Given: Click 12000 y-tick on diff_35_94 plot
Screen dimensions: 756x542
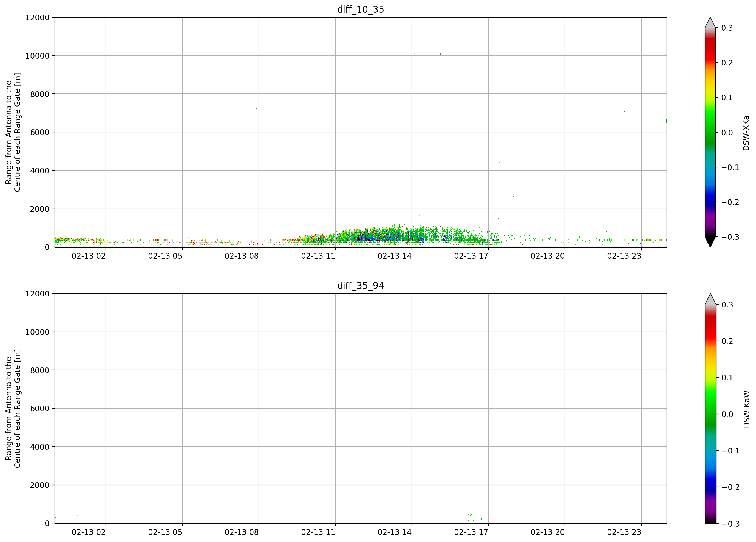Looking at the screenshot, I should [x=37, y=293].
